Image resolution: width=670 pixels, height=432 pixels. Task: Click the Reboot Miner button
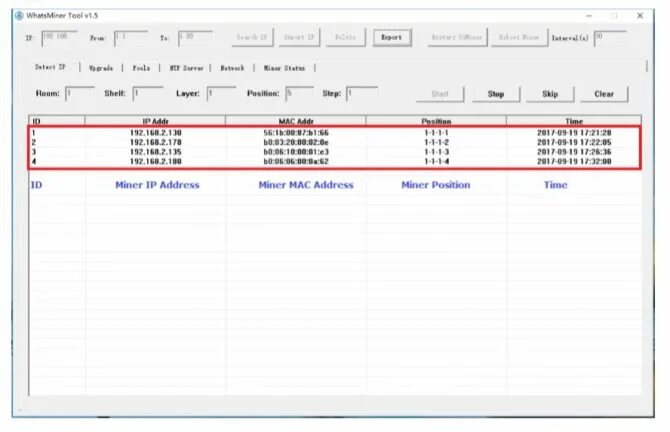[x=519, y=38]
